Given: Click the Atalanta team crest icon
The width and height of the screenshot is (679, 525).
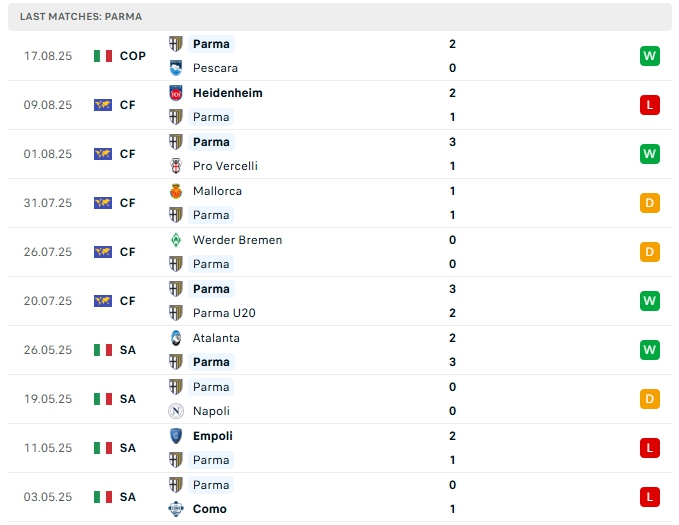Looking at the screenshot, I should pyautogui.click(x=176, y=338).
